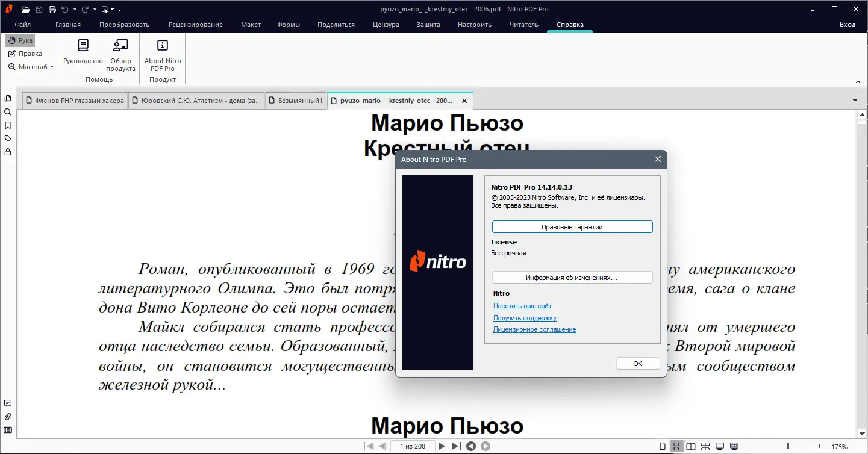Open the Формы ribbon tab
The image size is (868, 454).
click(x=289, y=25)
